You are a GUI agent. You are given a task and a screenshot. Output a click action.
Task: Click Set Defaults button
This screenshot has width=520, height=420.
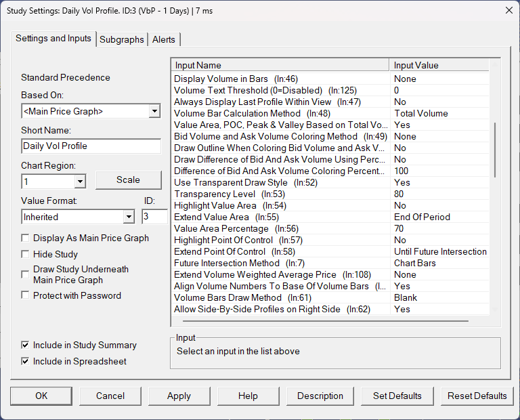pos(397,396)
